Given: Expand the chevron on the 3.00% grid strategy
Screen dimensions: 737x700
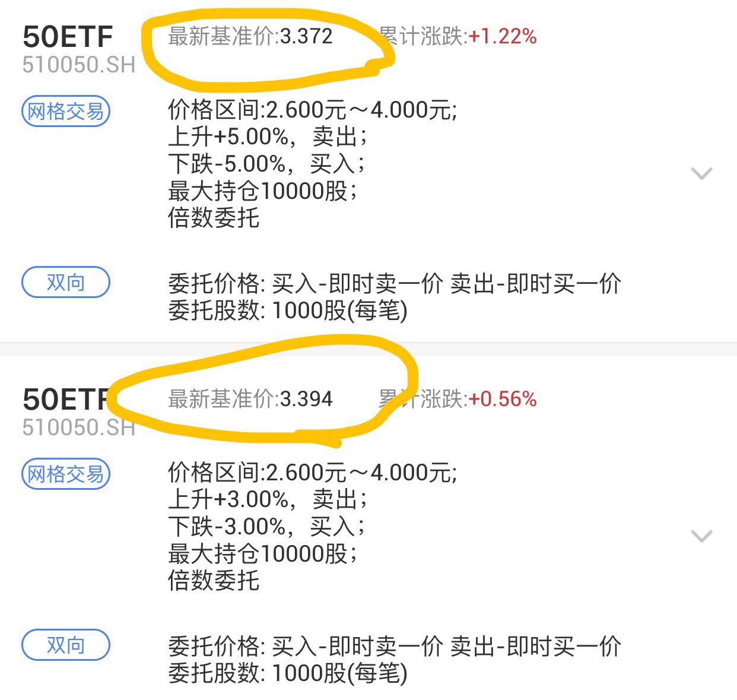Looking at the screenshot, I should click(x=702, y=536).
